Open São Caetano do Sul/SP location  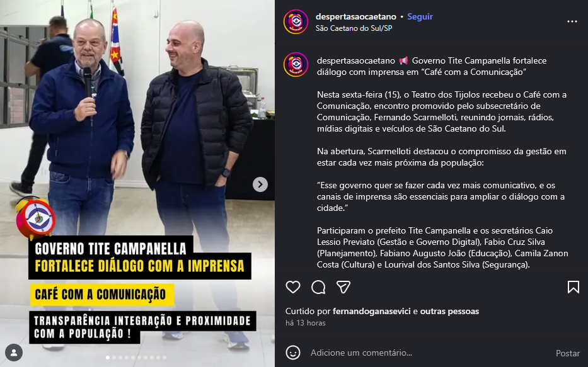[354, 28]
